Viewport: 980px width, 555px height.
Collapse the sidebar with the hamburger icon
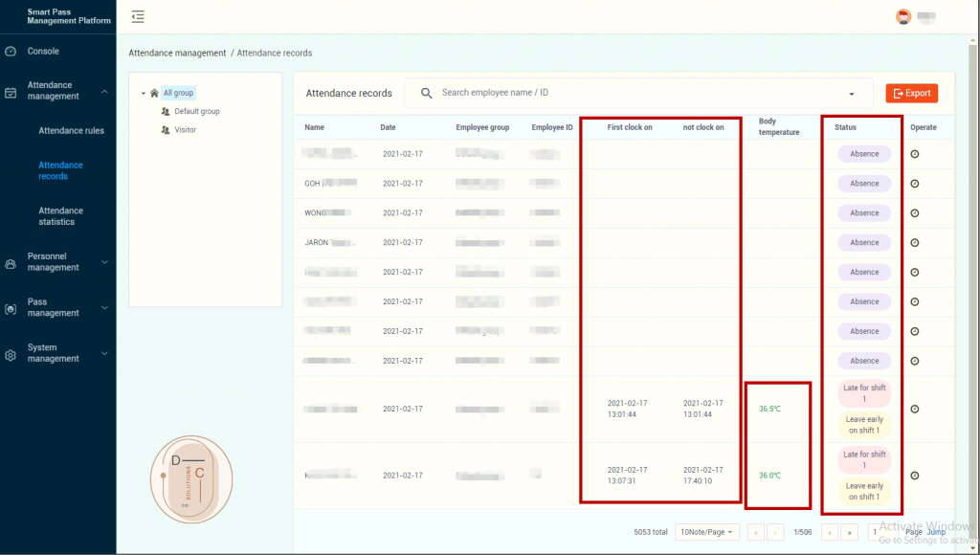click(x=139, y=16)
